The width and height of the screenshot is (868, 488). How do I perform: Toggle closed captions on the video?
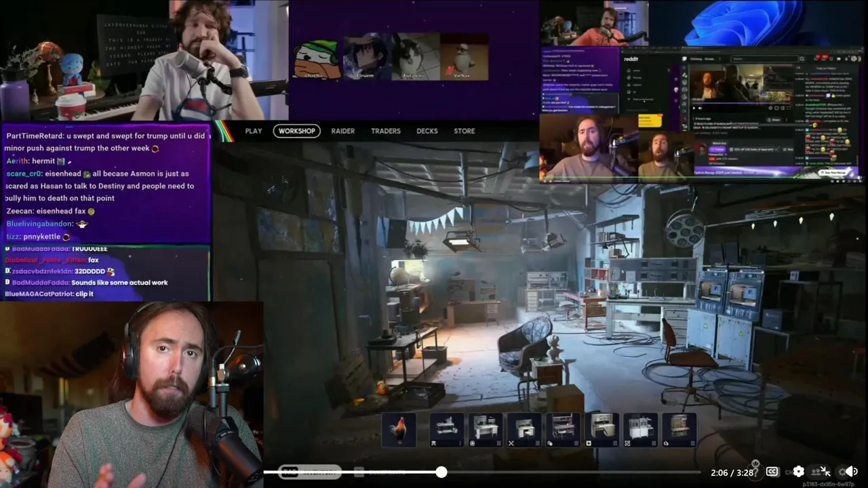[x=772, y=472]
